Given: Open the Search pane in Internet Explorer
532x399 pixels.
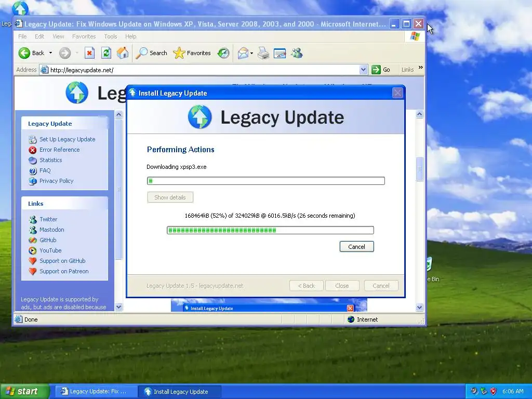Looking at the screenshot, I should coord(151,53).
